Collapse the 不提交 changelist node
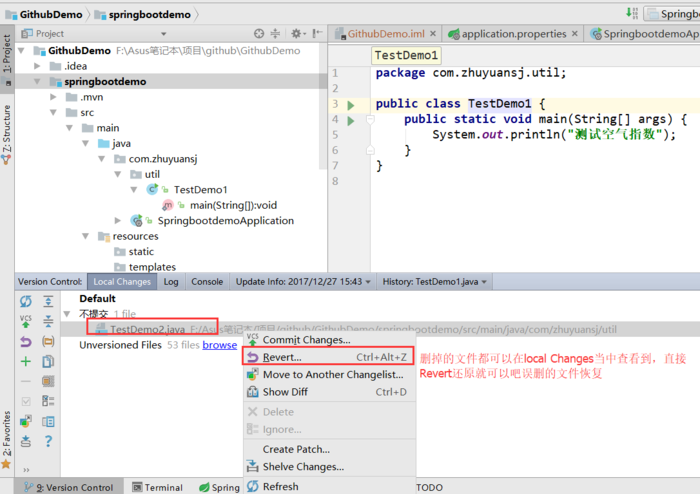Screen dimensions: 700x494 click(x=67, y=314)
